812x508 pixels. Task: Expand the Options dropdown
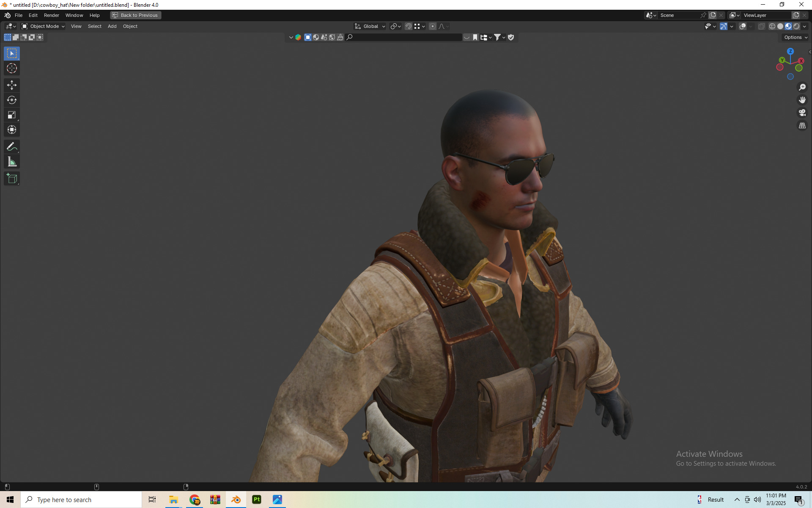[x=796, y=37]
